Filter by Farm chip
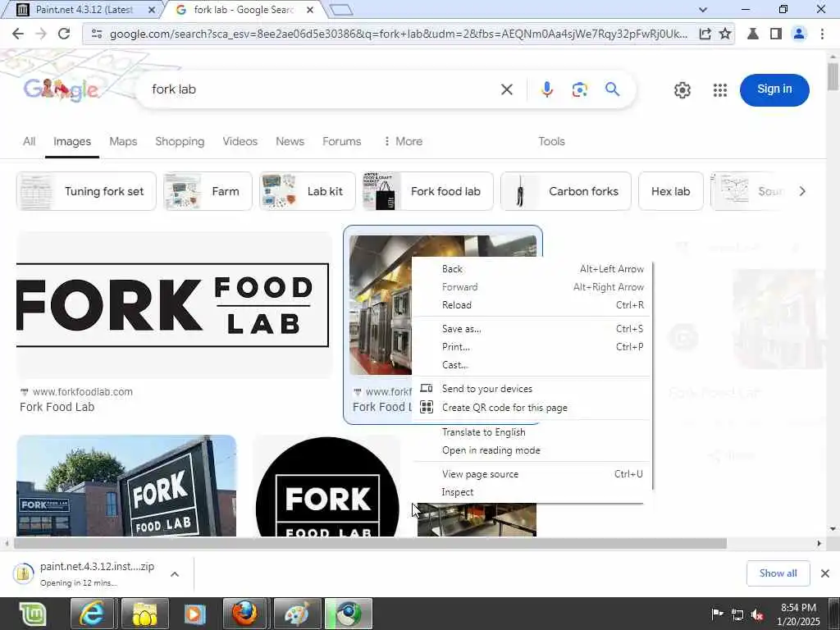 208,191
